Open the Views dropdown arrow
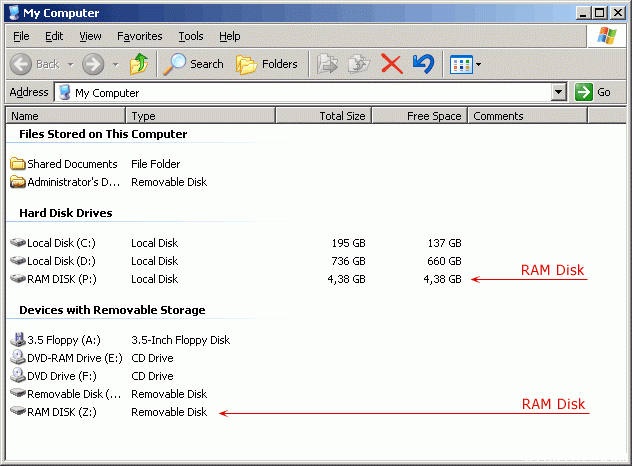 pyautogui.click(x=478, y=64)
